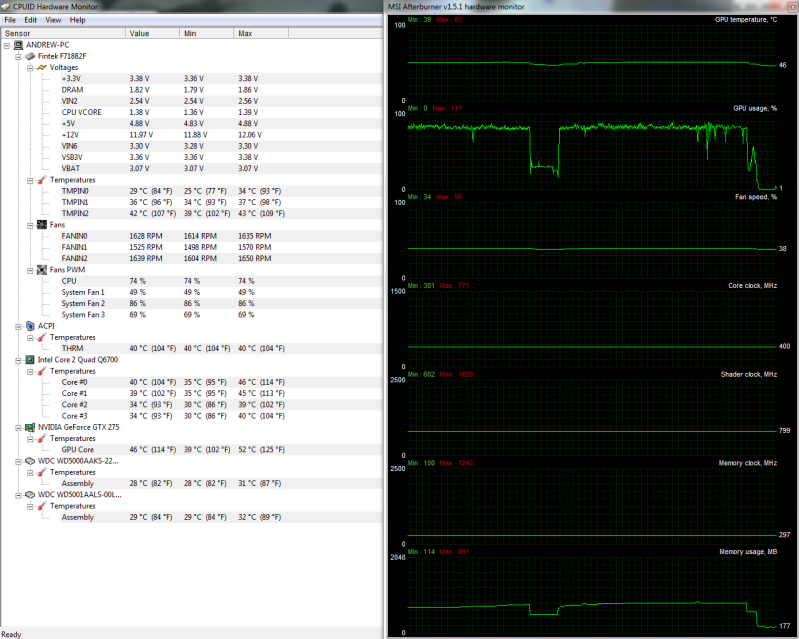Click the Max column header
The width and height of the screenshot is (799, 639).
(261, 33)
